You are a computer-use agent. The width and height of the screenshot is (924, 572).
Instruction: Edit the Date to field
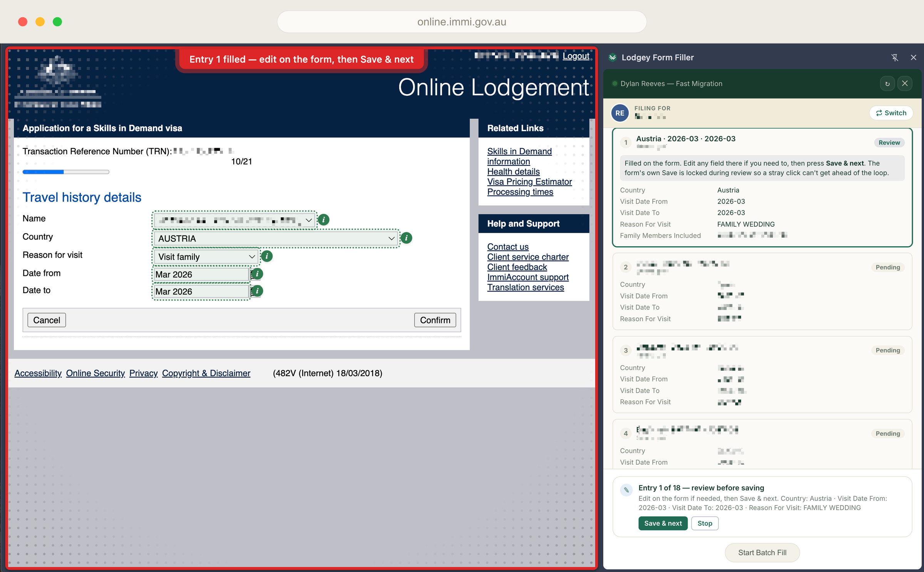pos(202,292)
